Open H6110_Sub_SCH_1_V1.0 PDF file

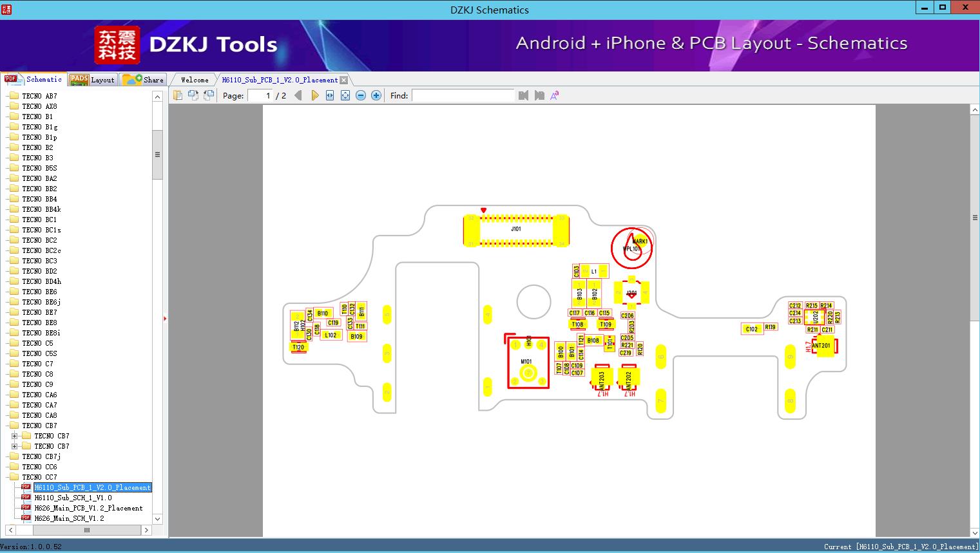point(73,498)
